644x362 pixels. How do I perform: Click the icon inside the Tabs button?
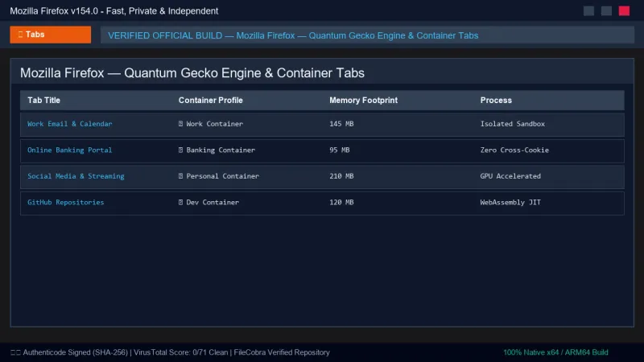point(21,35)
